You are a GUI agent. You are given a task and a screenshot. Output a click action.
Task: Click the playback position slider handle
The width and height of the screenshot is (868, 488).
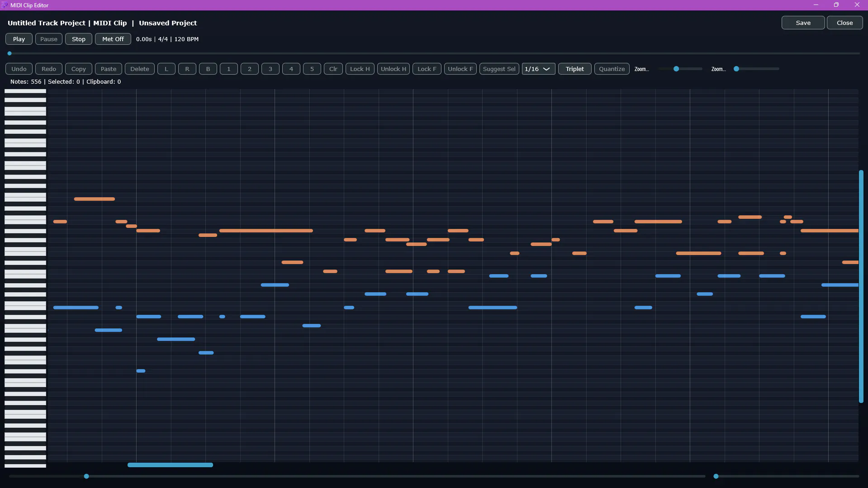click(x=9, y=53)
